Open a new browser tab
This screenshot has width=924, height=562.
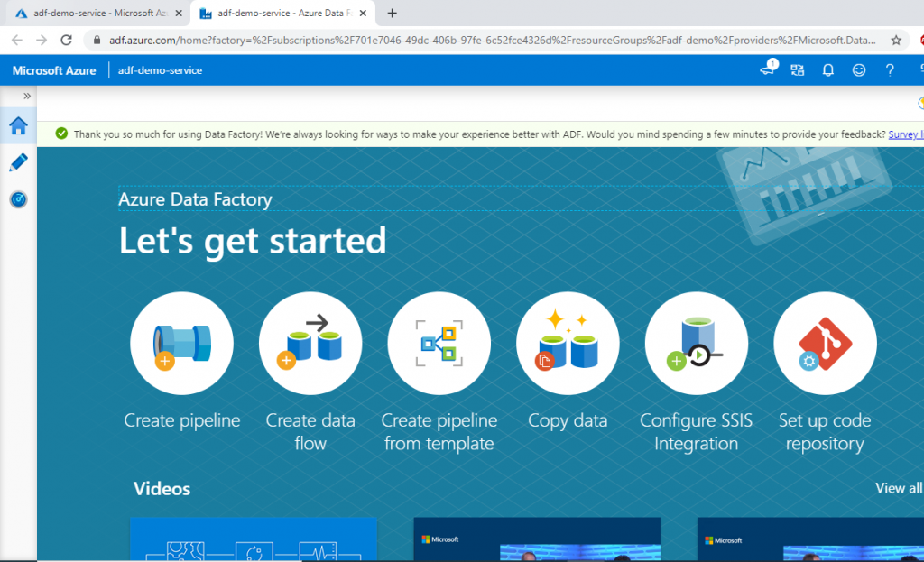pyautogui.click(x=392, y=13)
